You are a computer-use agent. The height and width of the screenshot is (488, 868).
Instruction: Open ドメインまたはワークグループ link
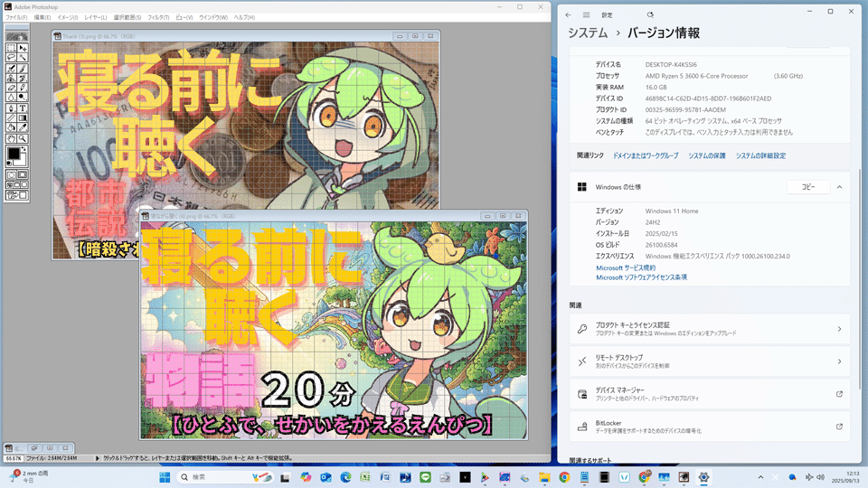[x=646, y=156]
